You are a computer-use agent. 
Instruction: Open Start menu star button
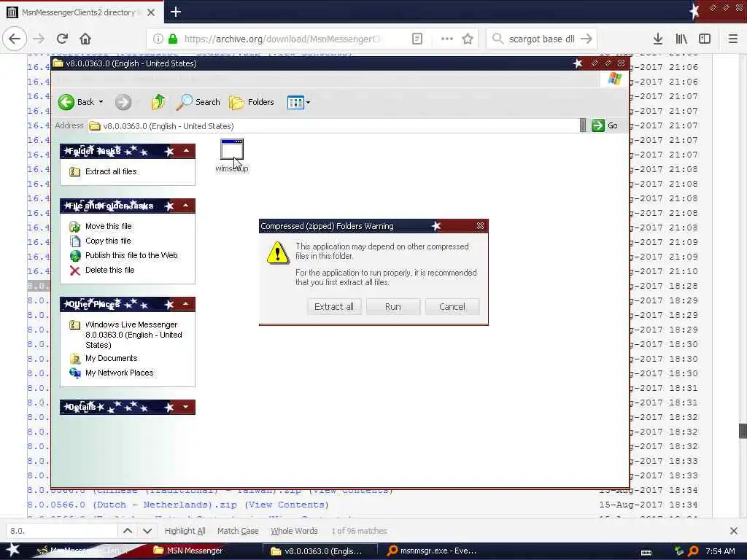(x=13, y=551)
